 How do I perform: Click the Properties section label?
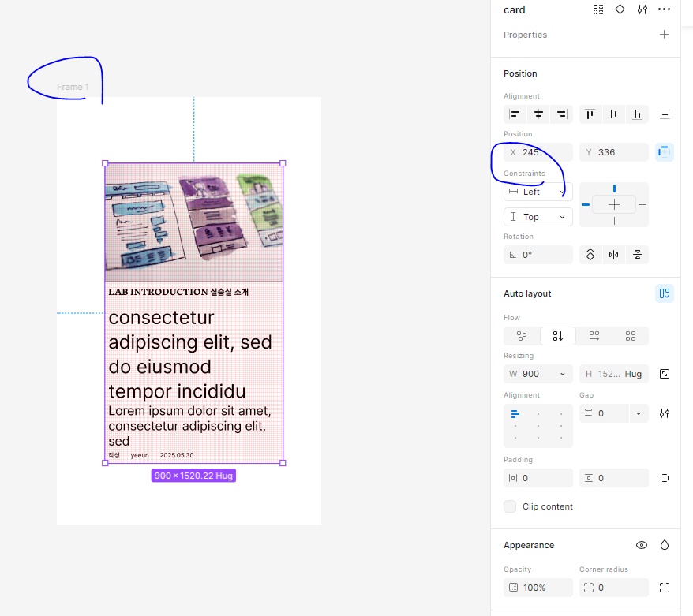[x=525, y=35]
